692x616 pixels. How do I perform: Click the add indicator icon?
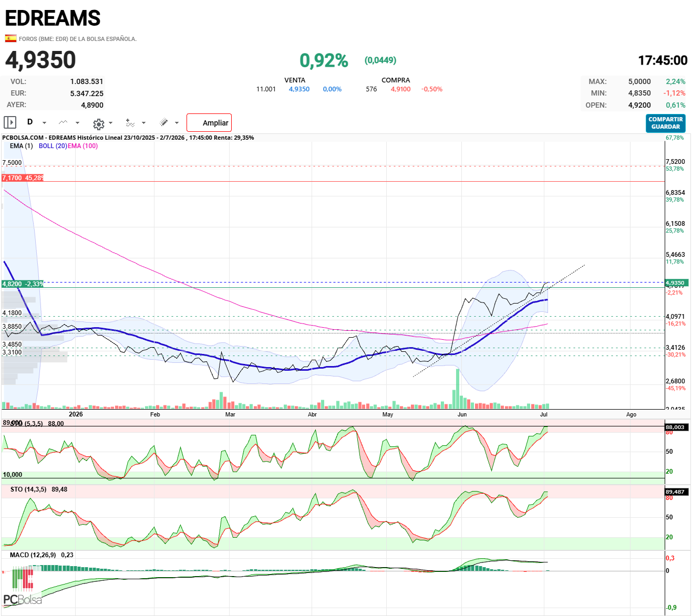coord(130,122)
